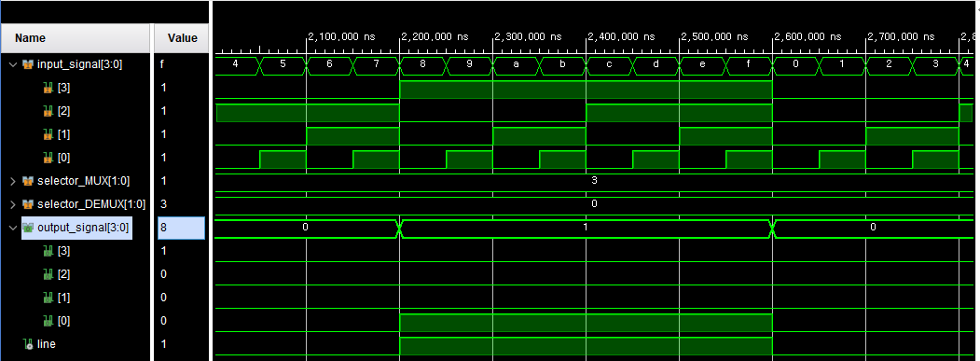Click the selector_MUX[1:0] bus icon
This screenshot has width=980, height=361.
click(27, 182)
